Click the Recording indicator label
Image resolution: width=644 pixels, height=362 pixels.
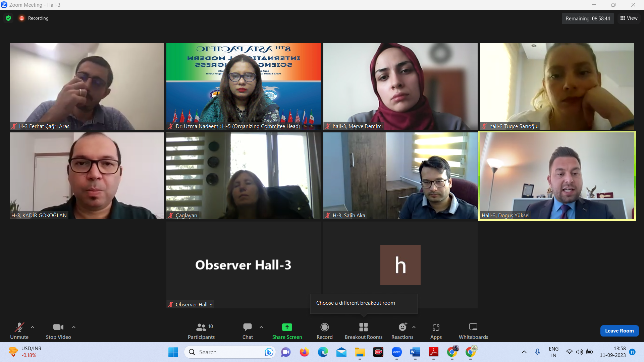pos(38,18)
